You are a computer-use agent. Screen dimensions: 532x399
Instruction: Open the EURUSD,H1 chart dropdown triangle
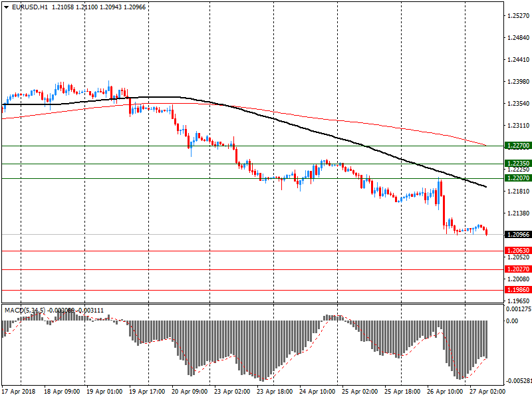pyautogui.click(x=6, y=7)
